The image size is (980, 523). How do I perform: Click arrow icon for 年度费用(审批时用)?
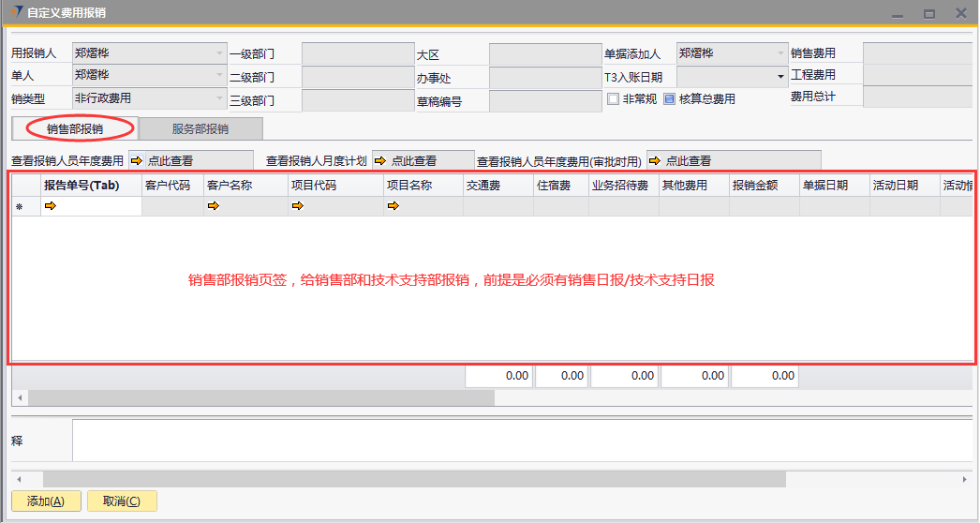point(654,161)
